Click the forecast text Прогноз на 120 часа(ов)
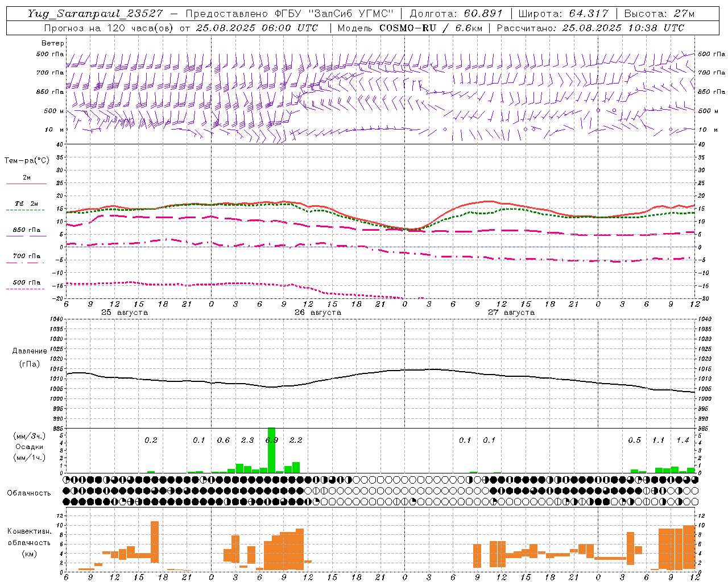The image size is (728, 582). click(109, 28)
